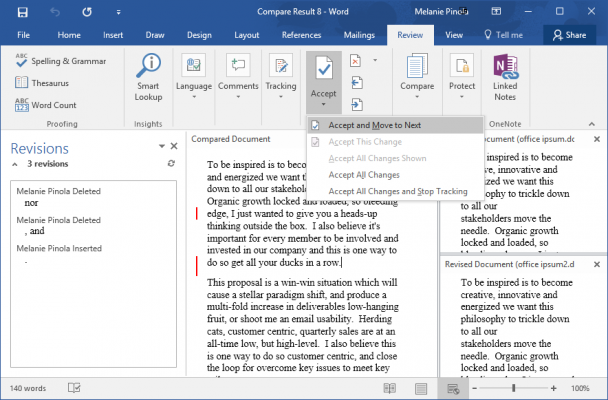Open the Design tab
The image size is (608, 400).
click(x=199, y=35)
